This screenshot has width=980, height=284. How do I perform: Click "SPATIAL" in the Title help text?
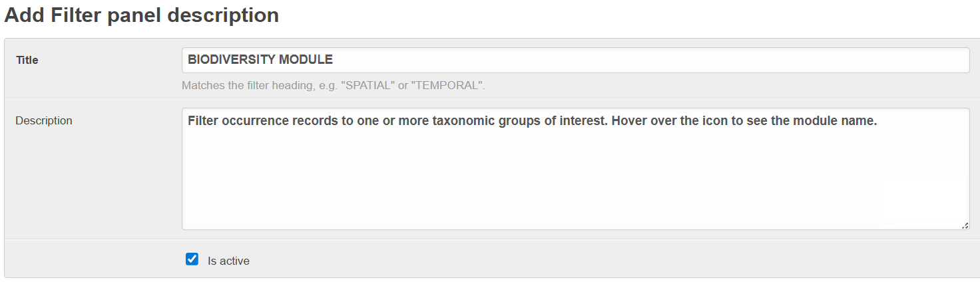[x=366, y=86]
